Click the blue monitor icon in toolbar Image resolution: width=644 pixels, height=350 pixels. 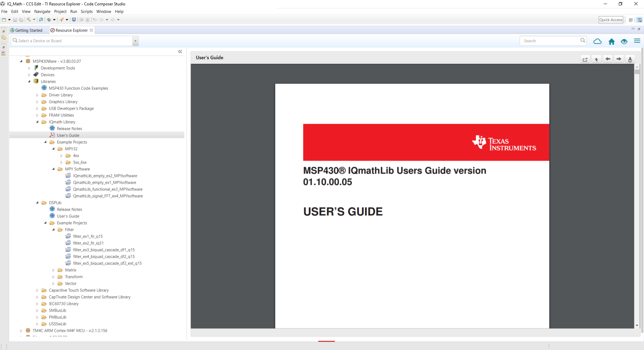point(74,20)
